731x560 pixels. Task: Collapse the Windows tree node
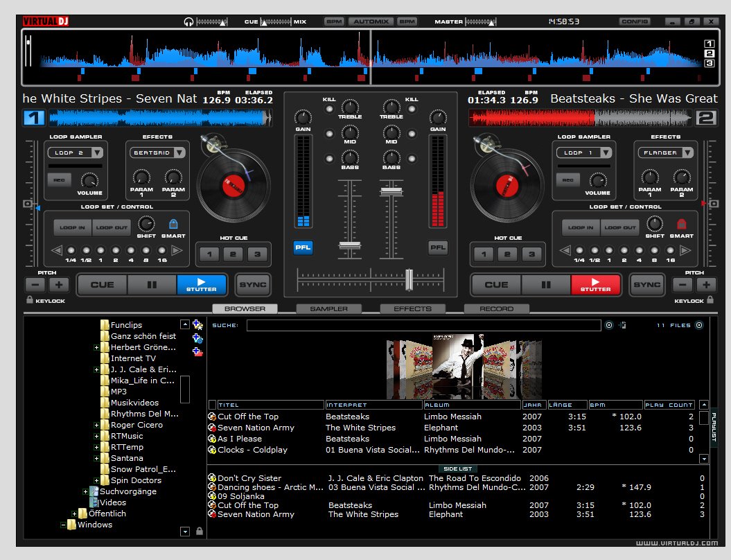point(63,525)
